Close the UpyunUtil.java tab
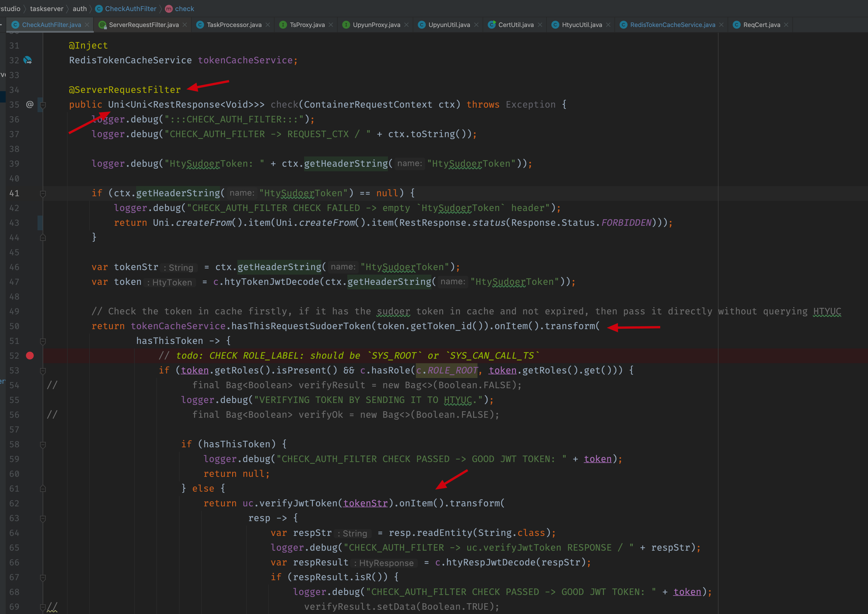The image size is (868, 614). pos(476,25)
